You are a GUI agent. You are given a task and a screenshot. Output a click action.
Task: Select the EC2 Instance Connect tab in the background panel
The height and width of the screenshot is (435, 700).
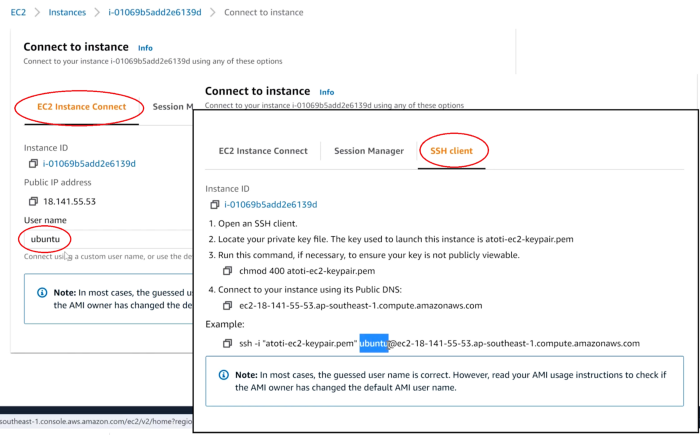point(82,107)
